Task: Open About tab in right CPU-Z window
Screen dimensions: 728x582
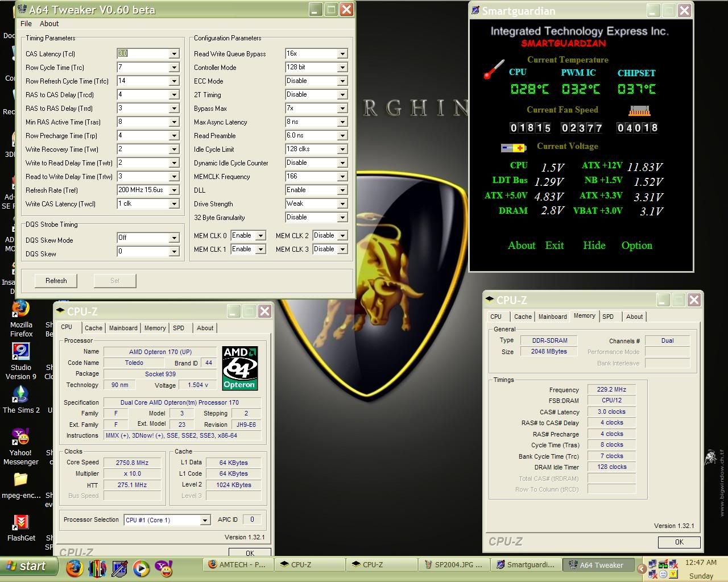Action: tap(635, 317)
